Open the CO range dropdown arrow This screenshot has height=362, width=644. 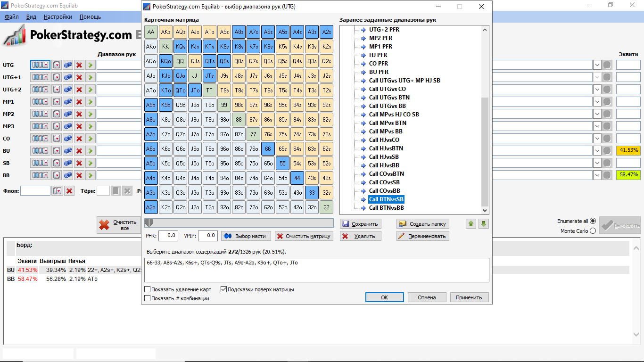tap(597, 138)
